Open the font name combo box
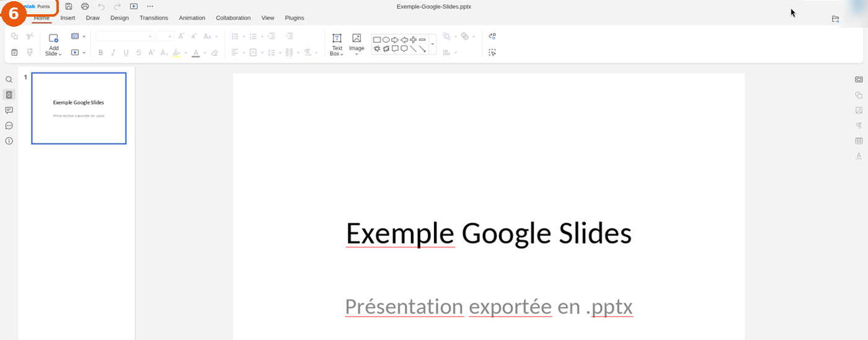 point(124,37)
